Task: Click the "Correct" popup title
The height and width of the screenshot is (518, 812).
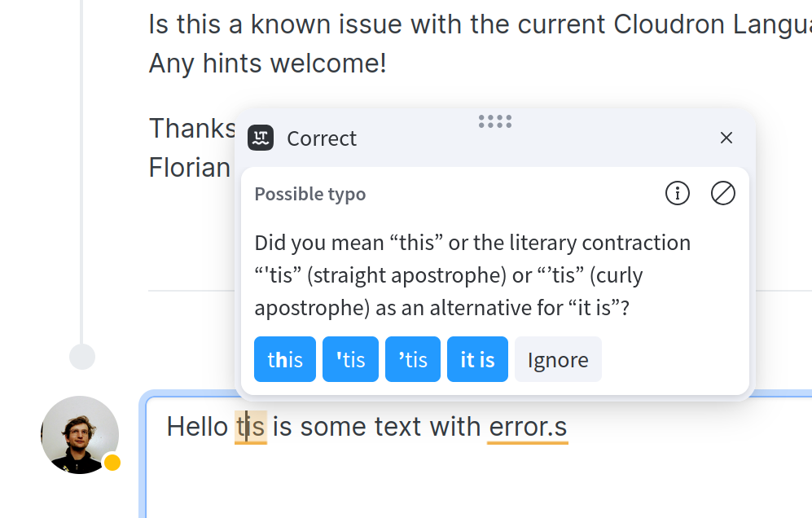Action: click(322, 138)
